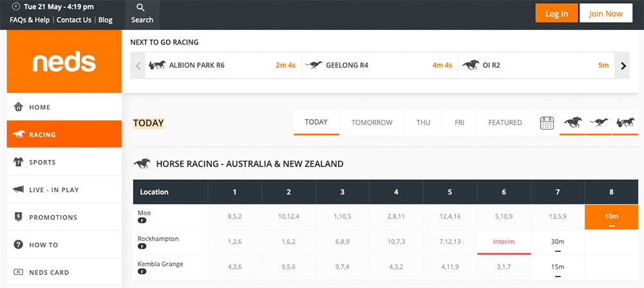Switch to the Featured tab
Screen dimensions: 644x288
505,122
